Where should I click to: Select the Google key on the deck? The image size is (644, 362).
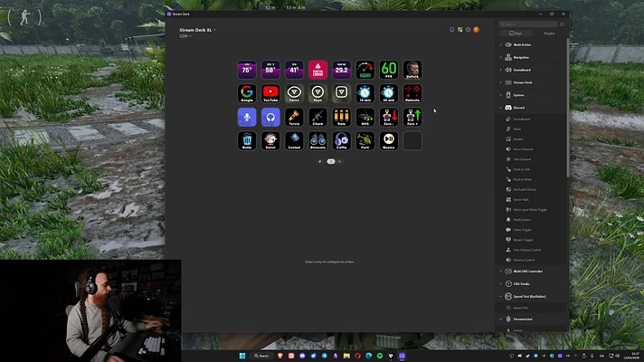(x=247, y=93)
